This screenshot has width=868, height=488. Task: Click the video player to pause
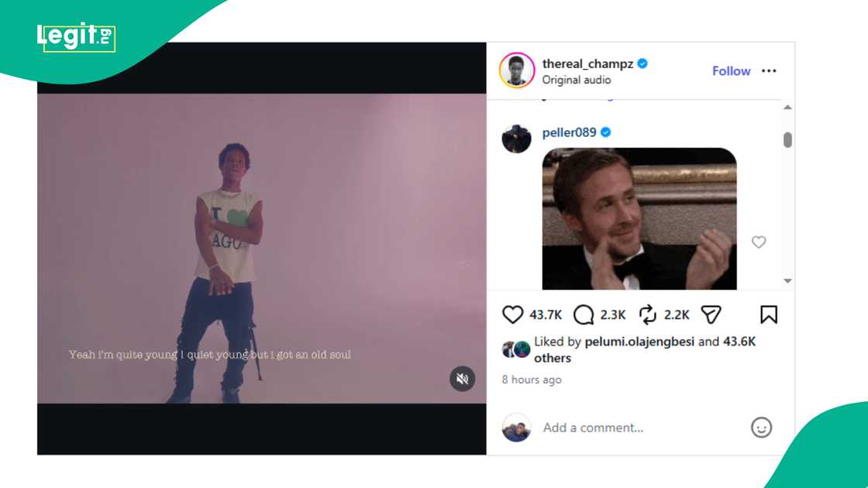pyautogui.click(x=261, y=249)
